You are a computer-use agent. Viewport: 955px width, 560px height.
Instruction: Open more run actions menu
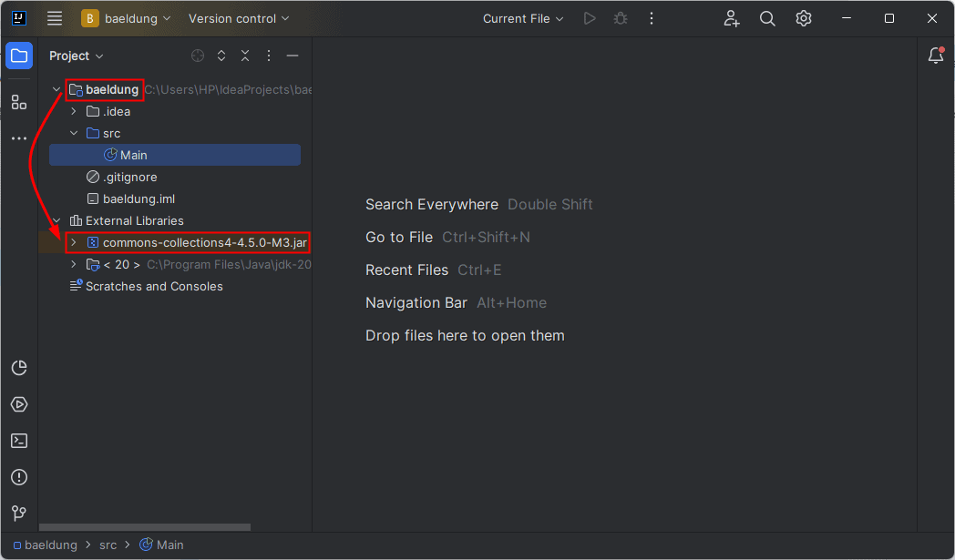pyautogui.click(x=651, y=18)
